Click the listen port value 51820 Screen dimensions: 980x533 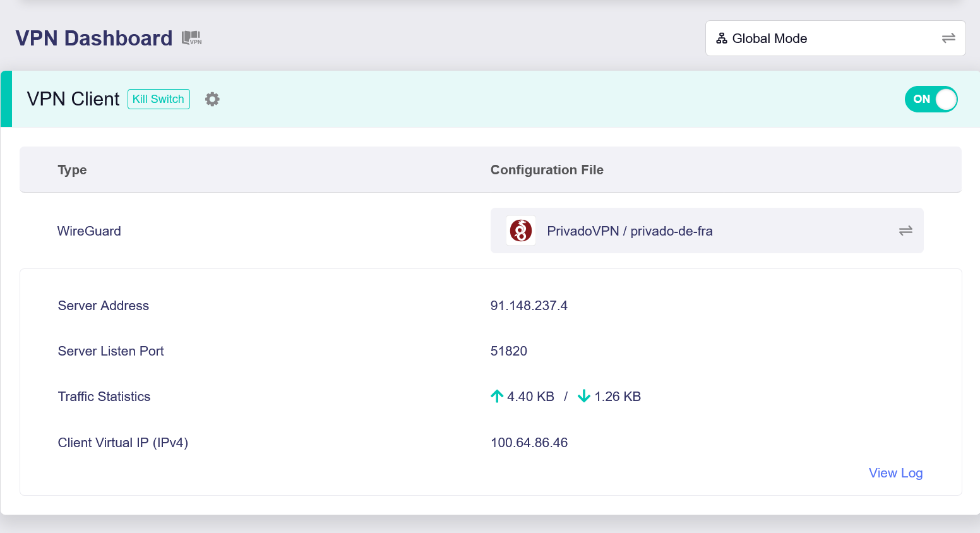(508, 351)
